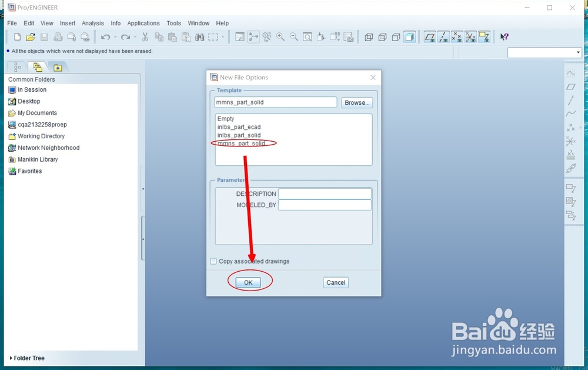The width and height of the screenshot is (588, 370).
Task: Toggle datum planes display
Action: coord(430,37)
